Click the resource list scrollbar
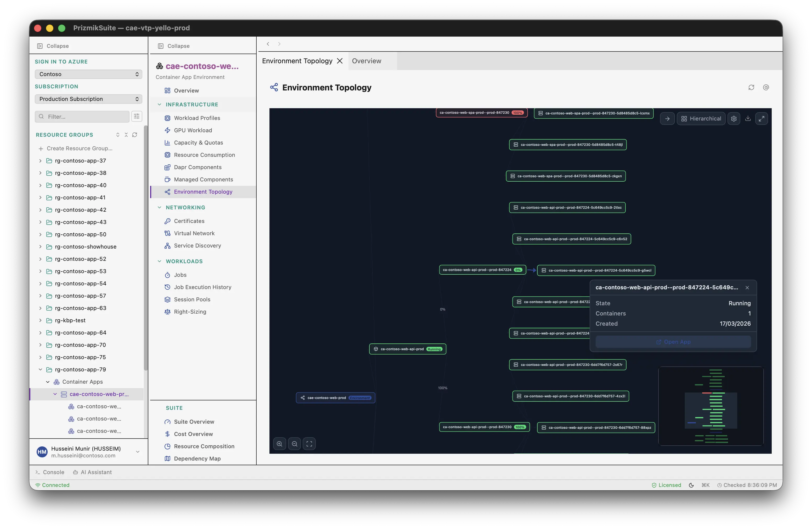812x529 pixels. point(146,248)
